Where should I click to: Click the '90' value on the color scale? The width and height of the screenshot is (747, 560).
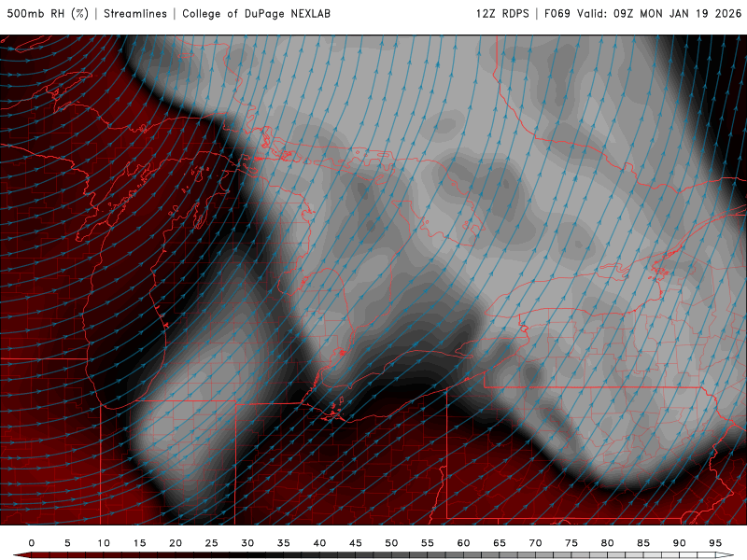[680, 543]
